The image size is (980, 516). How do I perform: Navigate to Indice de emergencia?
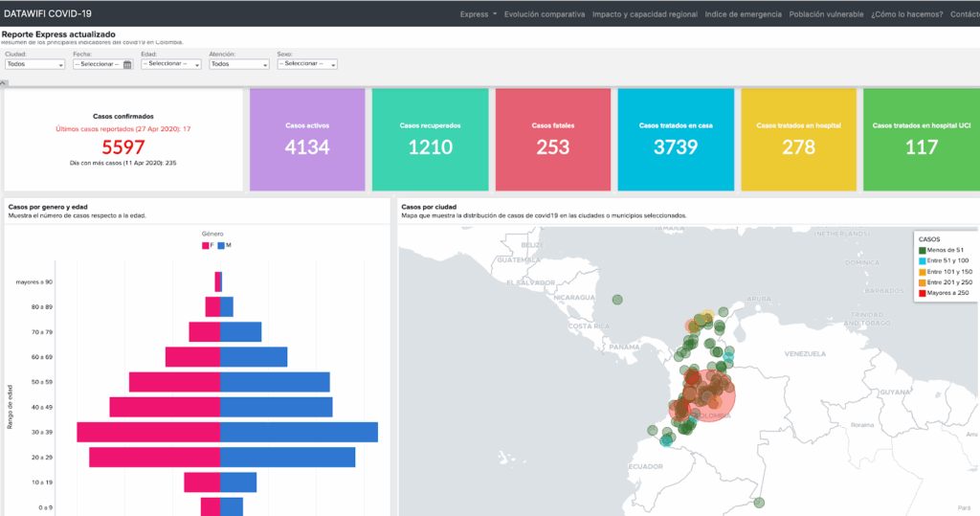pyautogui.click(x=743, y=14)
